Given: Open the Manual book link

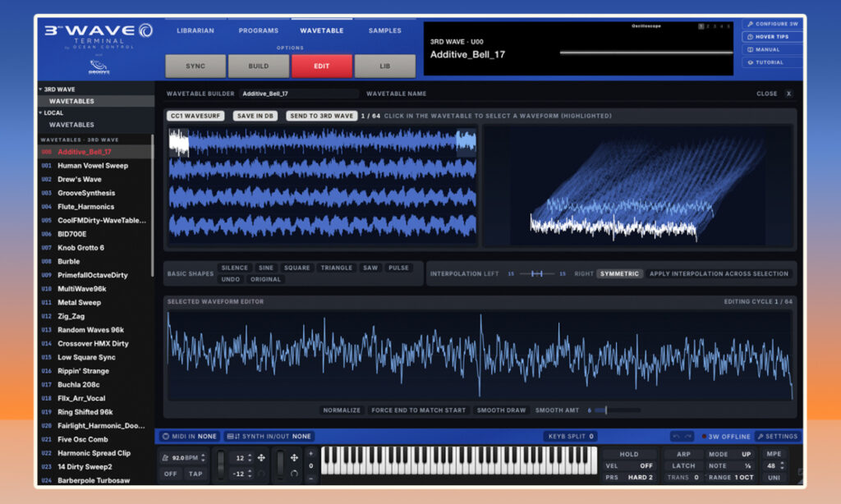Looking at the screenshot, I should [772, 49].
